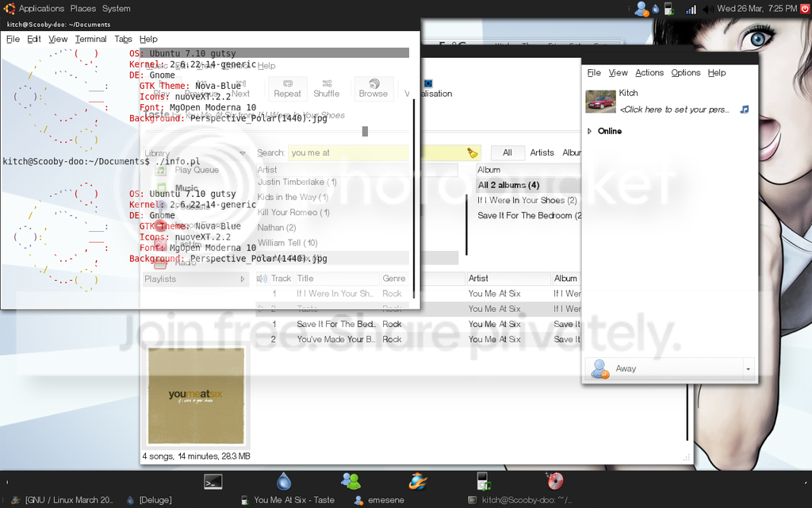This screenshot has width=812, height=508.
Task: Expand the Online contacts group
Action: (589, 131)
